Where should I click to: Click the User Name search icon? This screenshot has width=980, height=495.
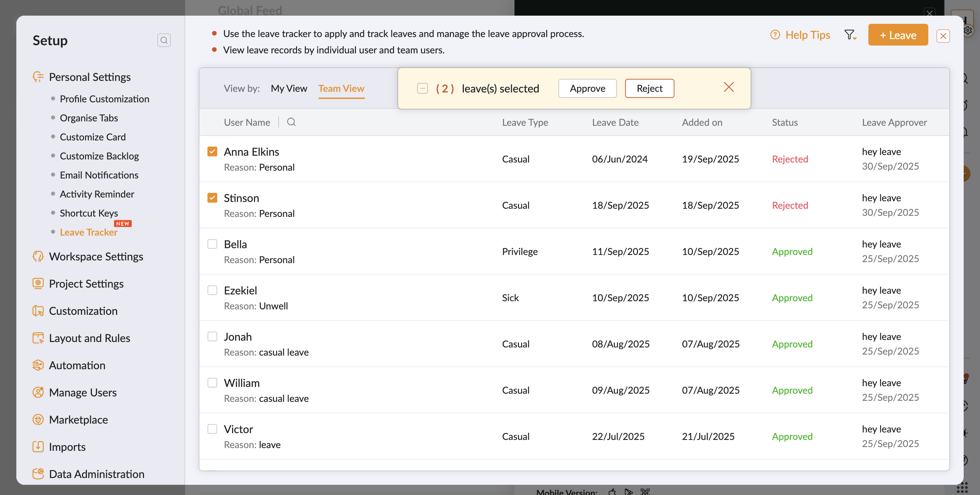[291, 122]
